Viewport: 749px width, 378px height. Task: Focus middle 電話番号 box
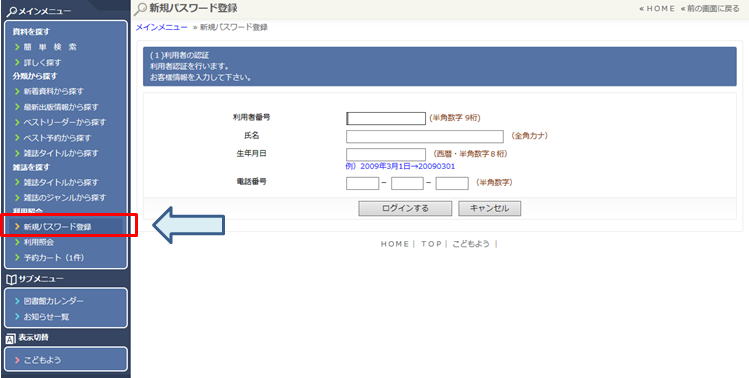coord(407,183)
